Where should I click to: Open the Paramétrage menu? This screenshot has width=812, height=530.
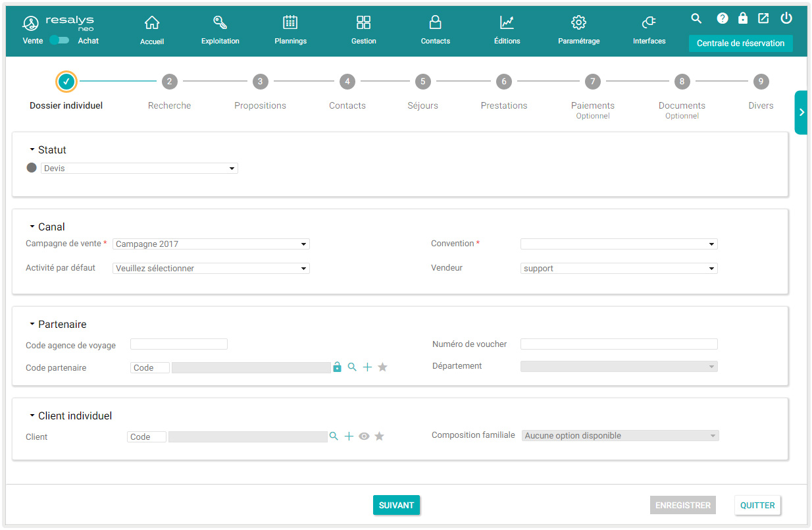pos(578,30)
